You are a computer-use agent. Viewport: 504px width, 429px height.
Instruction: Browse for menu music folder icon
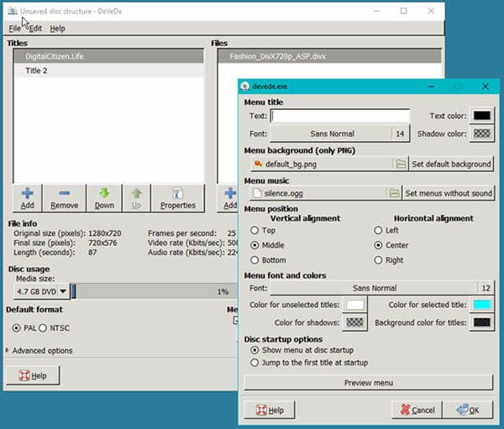click(394, 193)
